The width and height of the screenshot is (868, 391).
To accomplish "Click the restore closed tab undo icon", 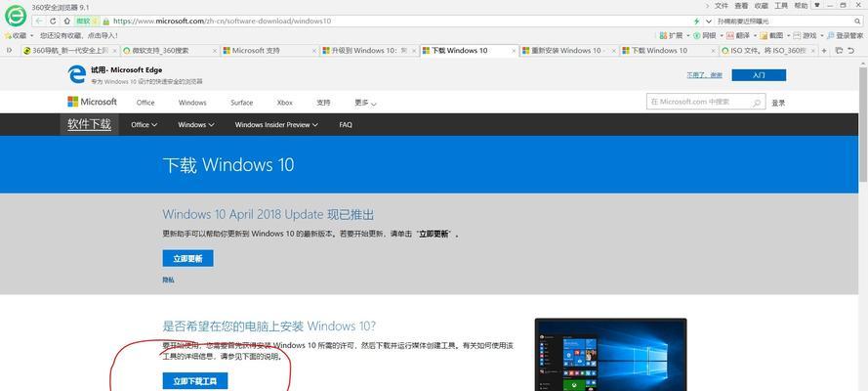I will (850, 51).
